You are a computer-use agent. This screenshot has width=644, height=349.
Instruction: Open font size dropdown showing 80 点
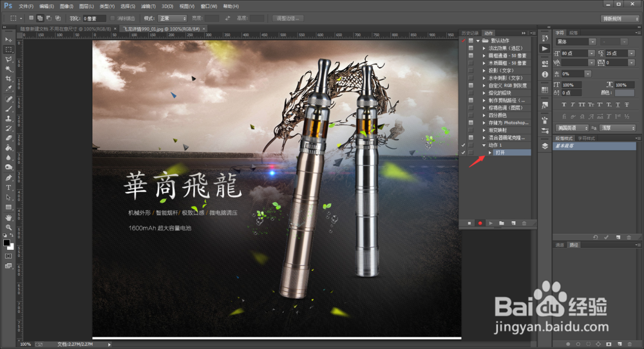click(x=591, y=53)
